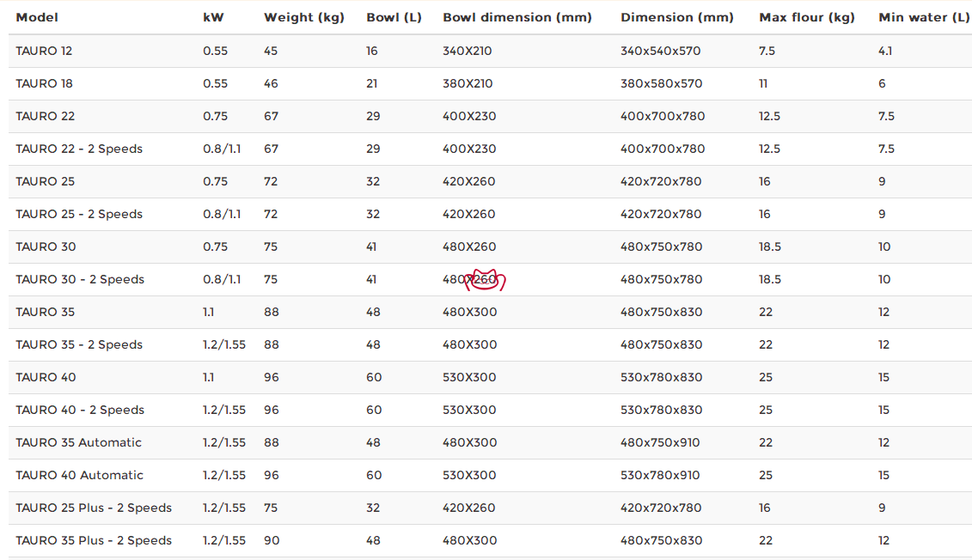
Task: Click max flour 22 in the TAURO 35 row
Action: [766, 313]
